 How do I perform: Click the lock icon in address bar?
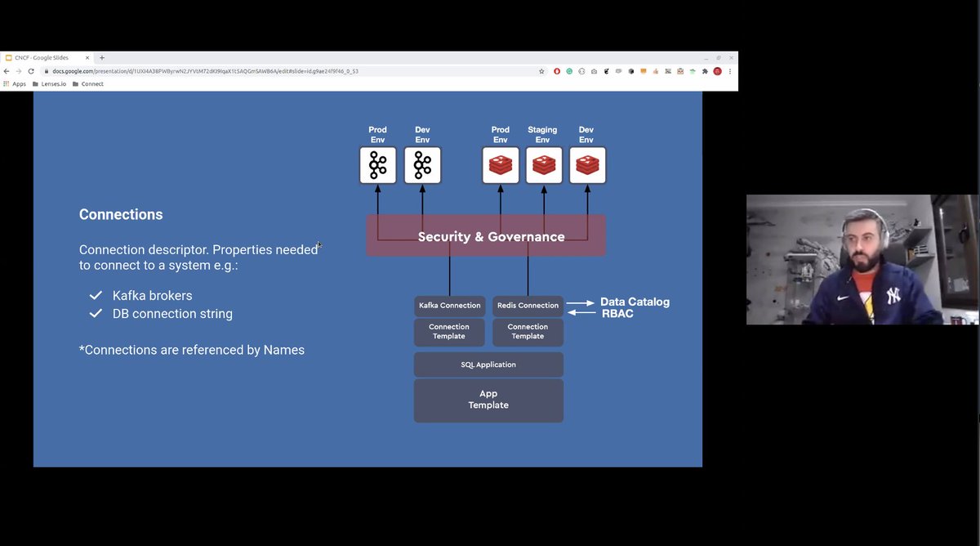pos(47,71)
